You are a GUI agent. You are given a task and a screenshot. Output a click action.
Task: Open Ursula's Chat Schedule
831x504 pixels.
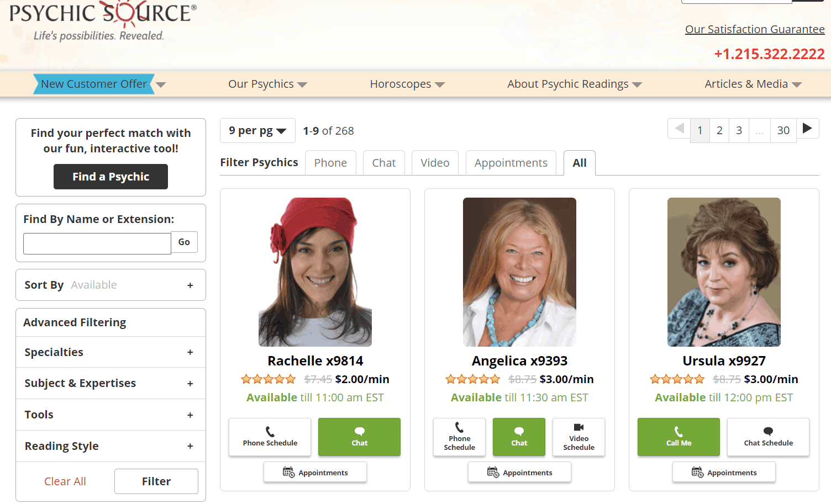point(768,437)
